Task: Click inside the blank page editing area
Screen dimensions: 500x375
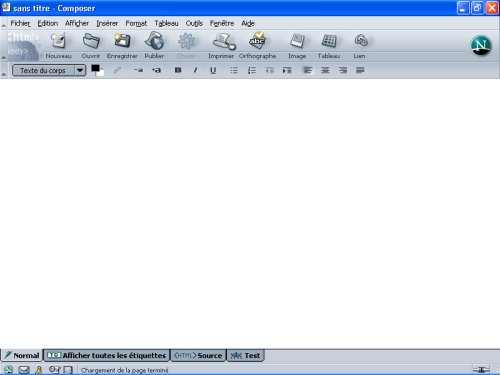Action: tap(250, 213)
